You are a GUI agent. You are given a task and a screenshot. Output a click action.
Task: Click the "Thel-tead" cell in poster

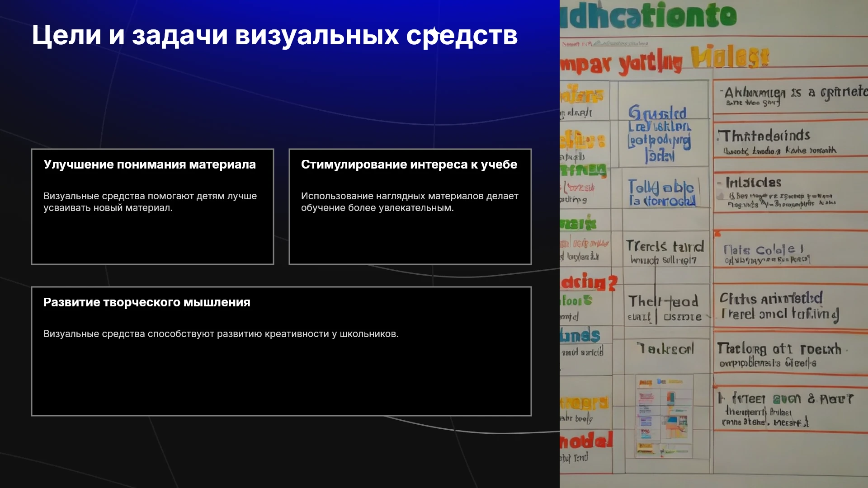pyautogui.click(x=664, y=307)
